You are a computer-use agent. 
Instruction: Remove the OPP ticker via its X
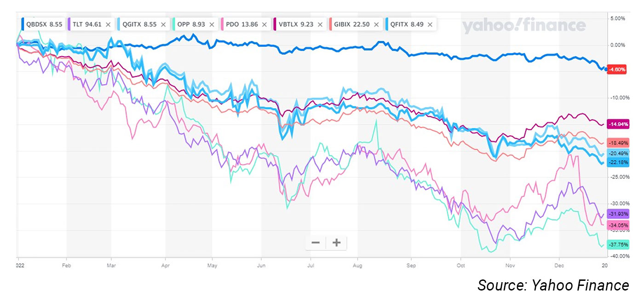tap(212, 24)
